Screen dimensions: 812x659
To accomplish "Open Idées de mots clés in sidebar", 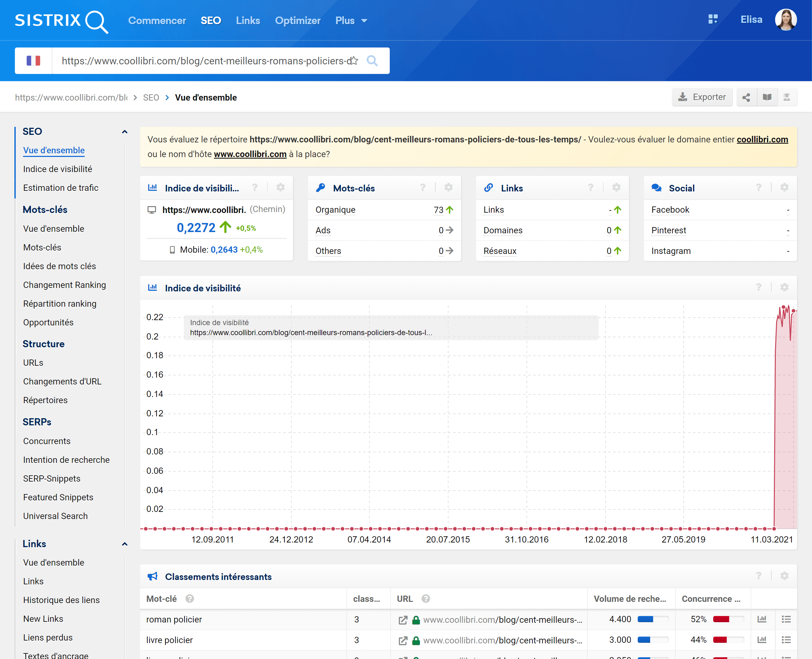I will [x=60, y=266].
